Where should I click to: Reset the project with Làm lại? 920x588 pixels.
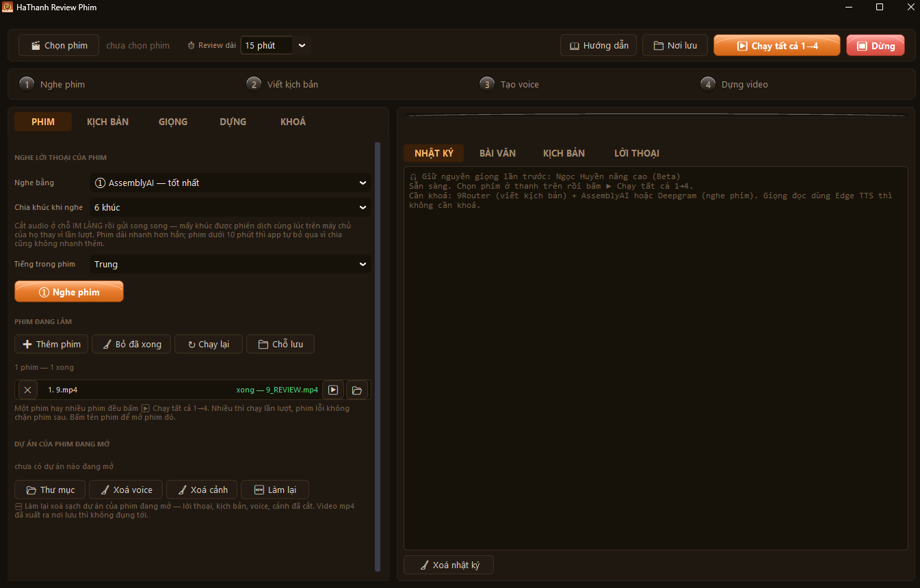[275, 490]
